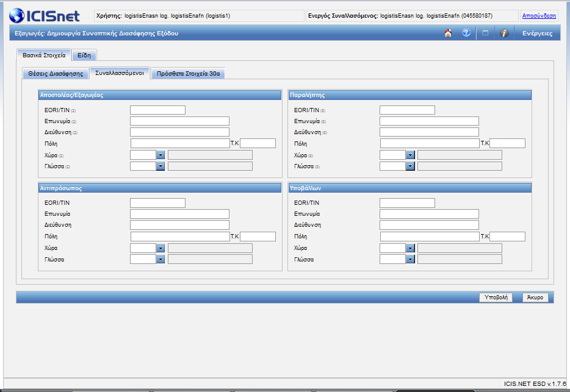Focus Διεύθυνση field in Υποβάλλων
This screenshot has width=570, height=392.
point(429,225)
